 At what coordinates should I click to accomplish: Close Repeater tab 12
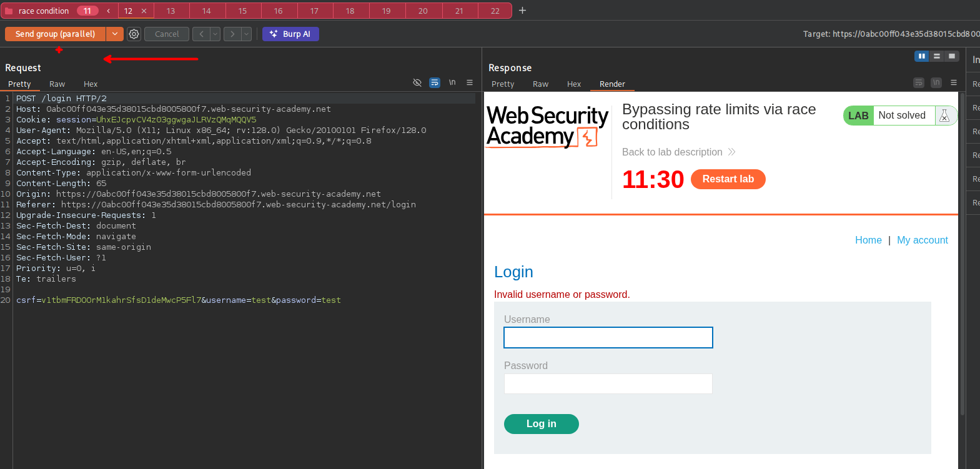pos(144,11)
